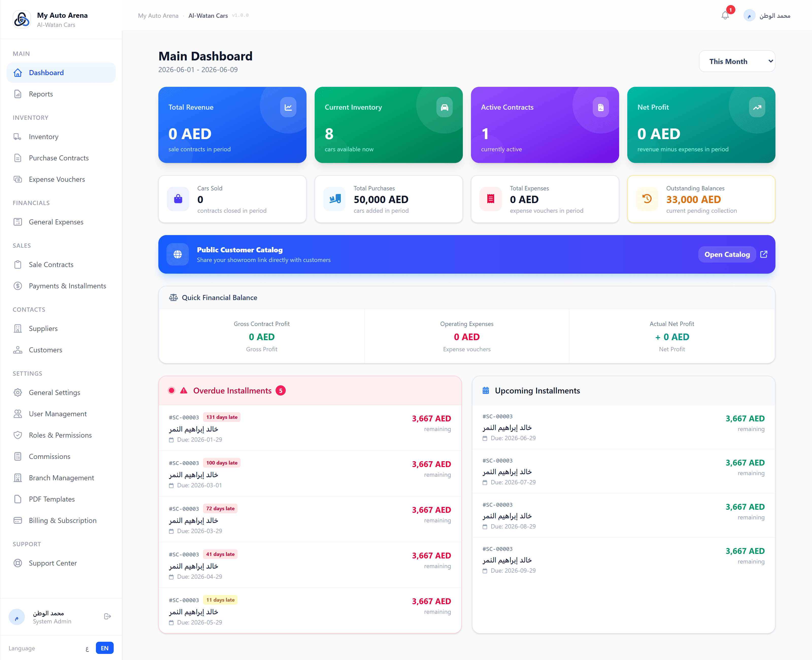
Task: Click the Support Center lifebuoy icon
Action: pos(18,563)
